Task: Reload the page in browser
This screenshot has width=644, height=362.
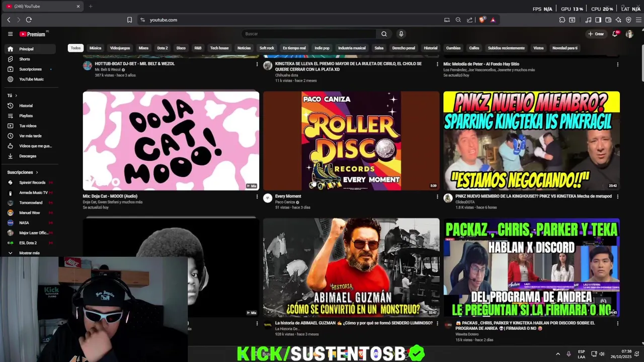Action: click(29, 20)
